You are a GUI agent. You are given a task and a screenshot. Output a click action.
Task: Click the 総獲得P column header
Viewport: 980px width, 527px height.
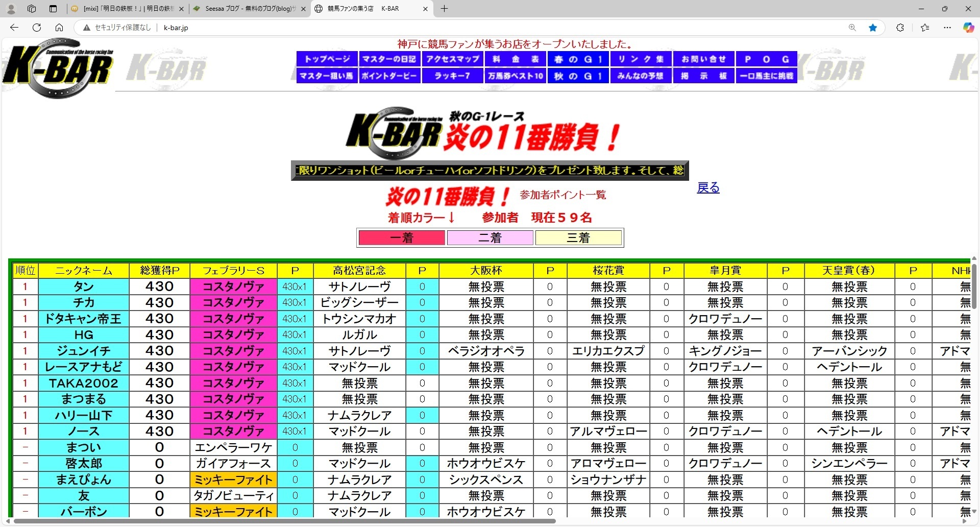coord(160,271)
